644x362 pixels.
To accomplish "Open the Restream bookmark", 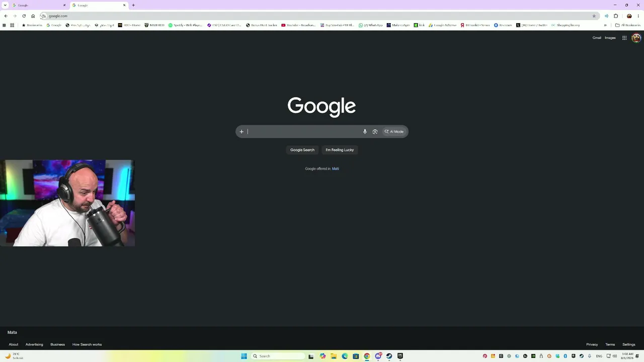I will click(x=503, y=25).
